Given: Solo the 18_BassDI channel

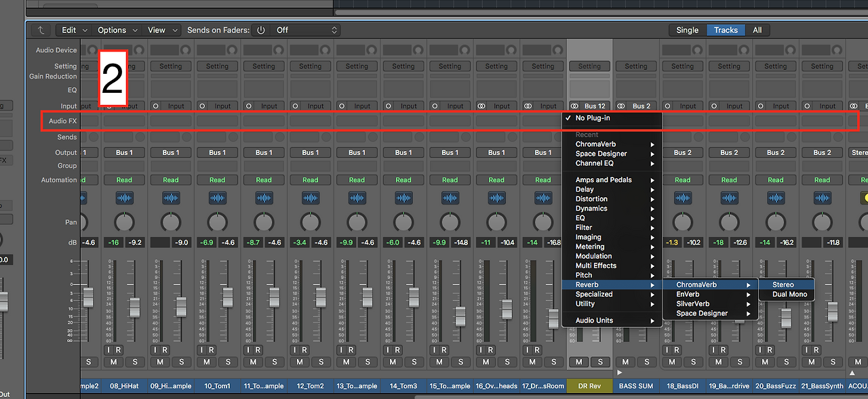Looking at the screenshot, I should 694,362.
